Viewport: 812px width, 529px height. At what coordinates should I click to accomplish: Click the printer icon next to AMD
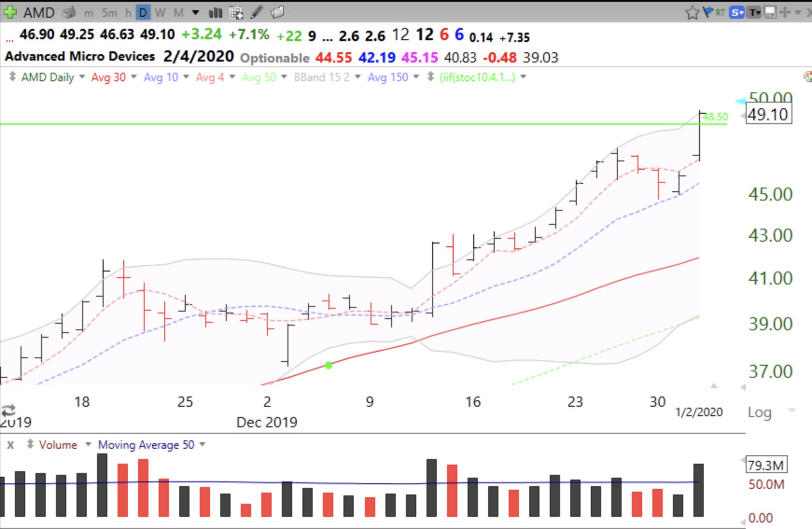coord(69,13)
